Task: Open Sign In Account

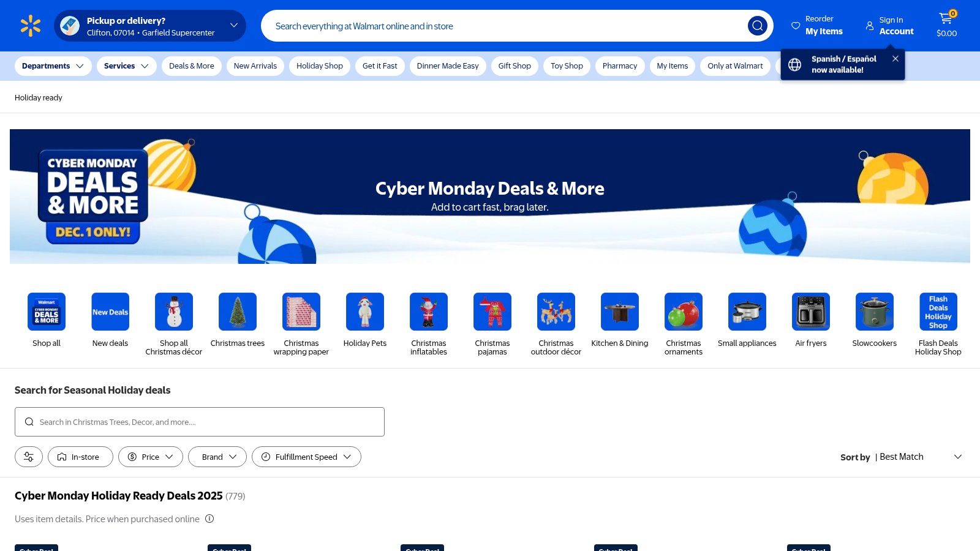Action: [x=889, y=26]
